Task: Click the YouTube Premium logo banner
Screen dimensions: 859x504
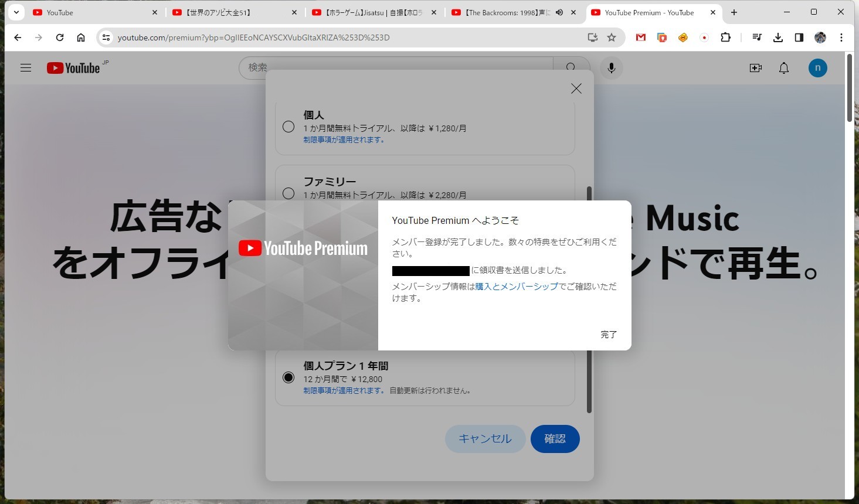Action: point(303,248)
